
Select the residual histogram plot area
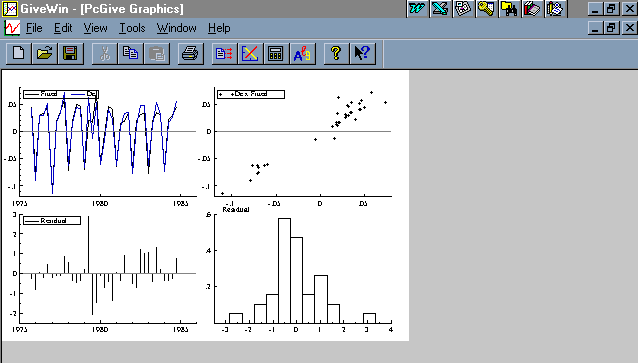pyautogui.click(x=303, y=269)
